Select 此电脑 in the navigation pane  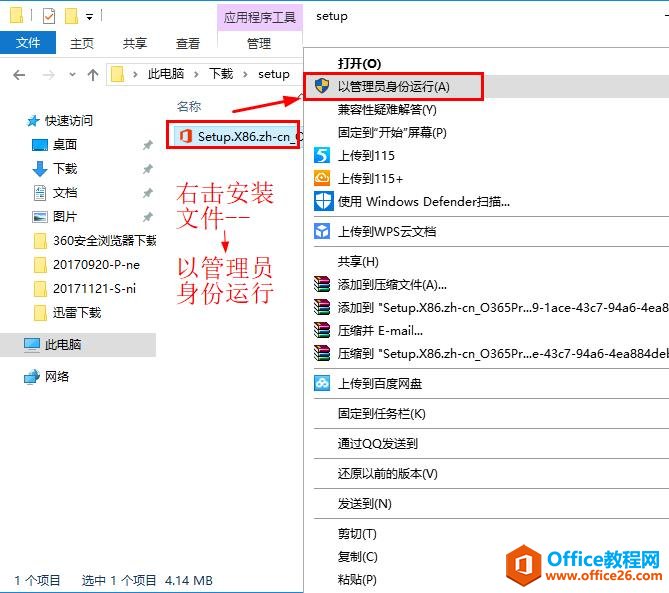(63, 344)
